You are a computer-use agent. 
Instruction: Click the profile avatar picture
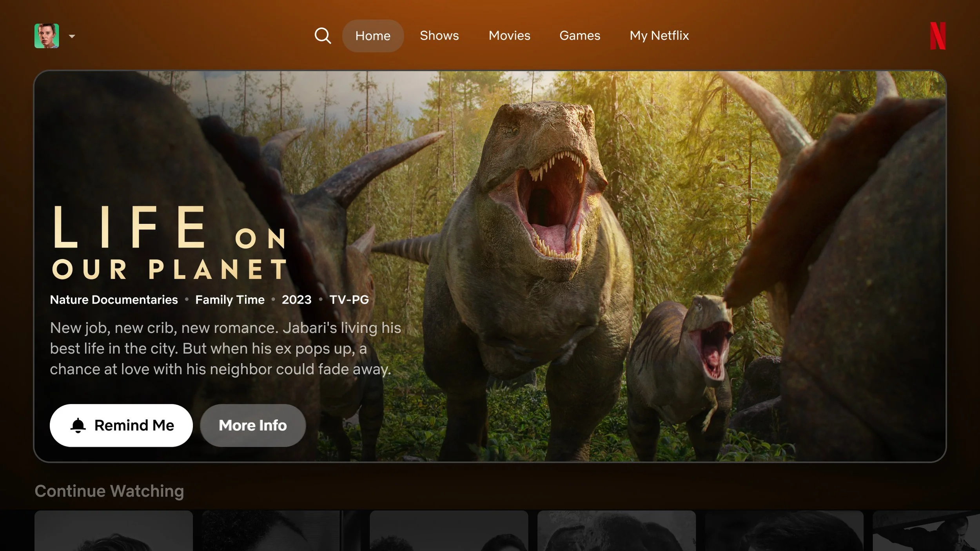pyautogui.click(x=47, y=36)
